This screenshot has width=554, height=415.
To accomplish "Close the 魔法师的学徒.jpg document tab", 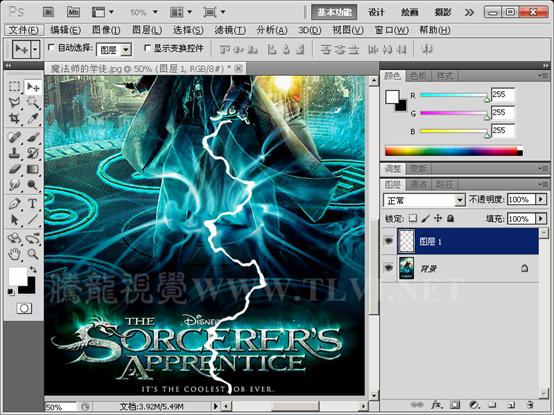I will (238, 68).
